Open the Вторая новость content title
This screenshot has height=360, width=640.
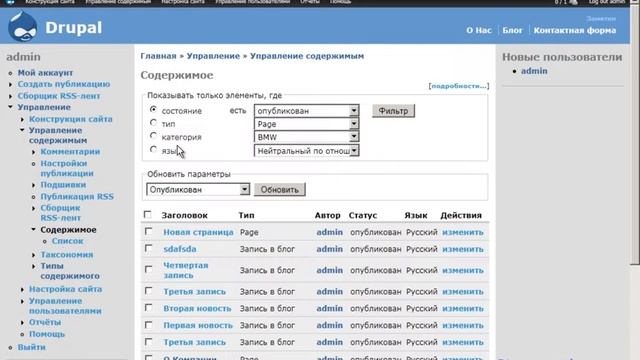[198, 309]
